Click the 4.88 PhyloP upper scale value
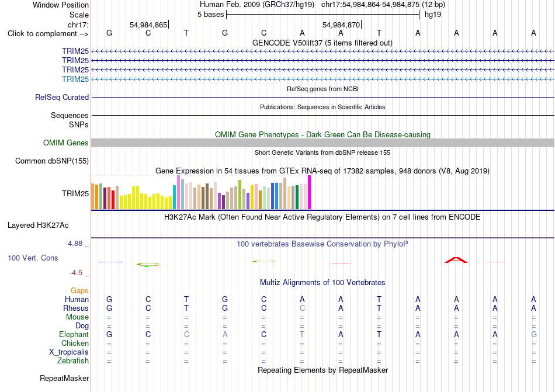 [x=75, y=244]
